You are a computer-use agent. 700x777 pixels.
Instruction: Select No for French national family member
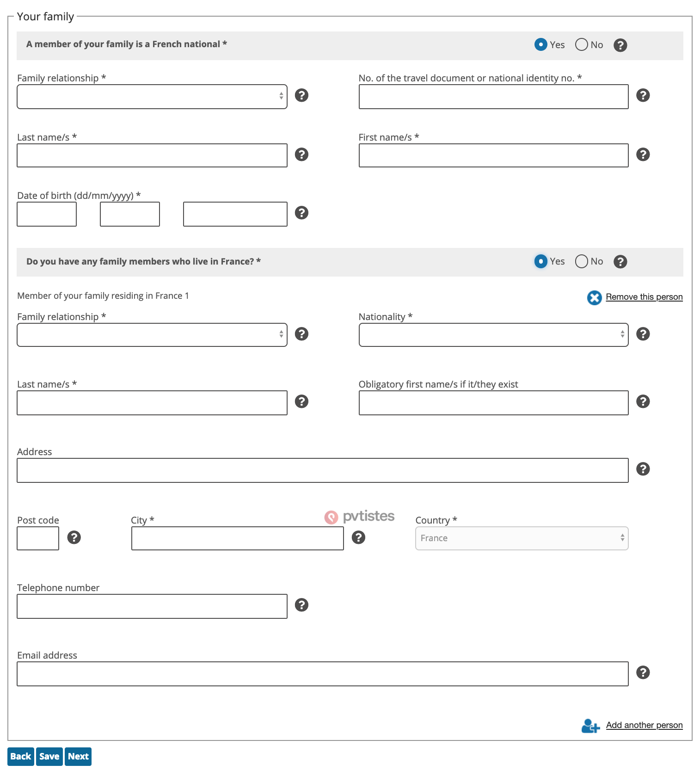[x=582, y=45]
